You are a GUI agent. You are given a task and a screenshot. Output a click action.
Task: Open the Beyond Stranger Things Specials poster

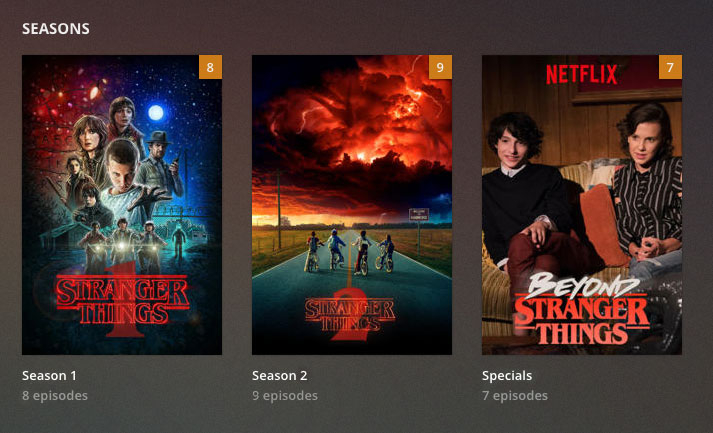[x=582, y=205]
